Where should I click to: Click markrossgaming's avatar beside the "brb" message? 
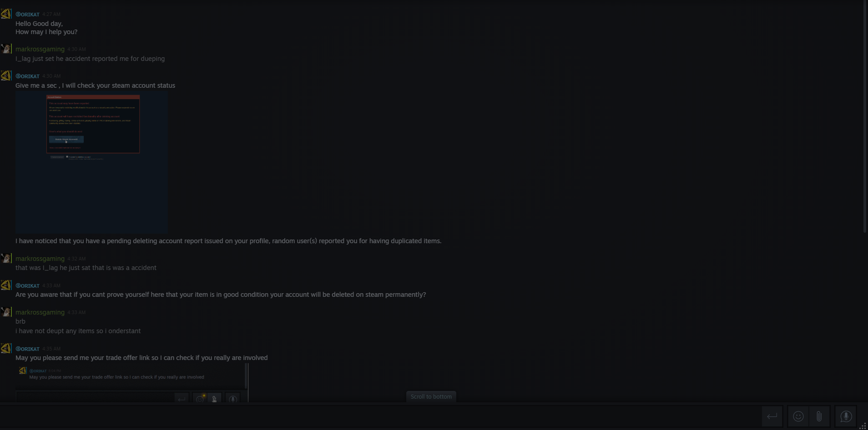point(6,312)
